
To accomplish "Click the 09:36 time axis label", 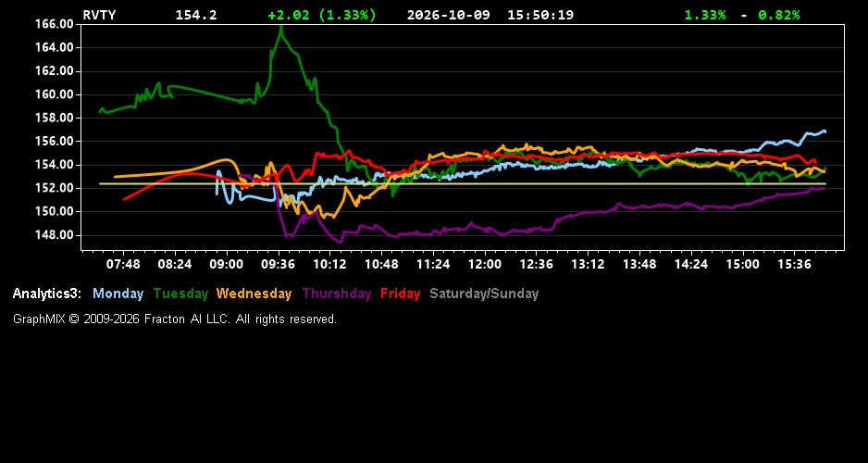I will click(279, 265).
